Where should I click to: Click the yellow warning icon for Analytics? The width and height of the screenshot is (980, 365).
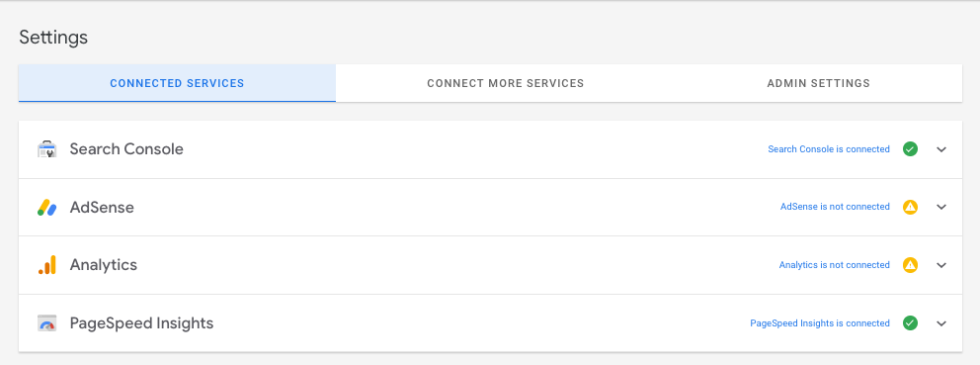(x=910, y=265)
